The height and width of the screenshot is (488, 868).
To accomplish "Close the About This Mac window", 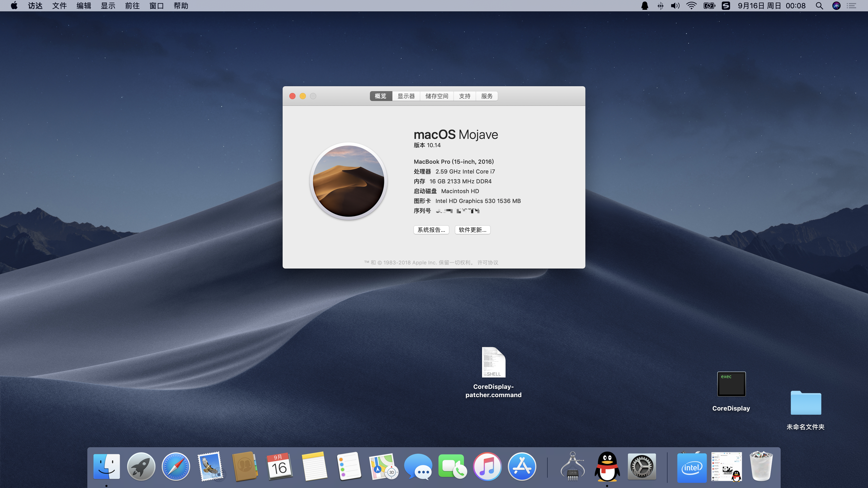I will (x=292, y=96).
